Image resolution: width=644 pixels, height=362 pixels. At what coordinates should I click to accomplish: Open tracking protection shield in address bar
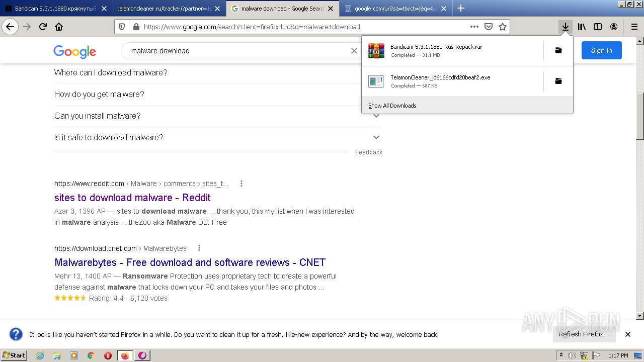tap(122, 27)
